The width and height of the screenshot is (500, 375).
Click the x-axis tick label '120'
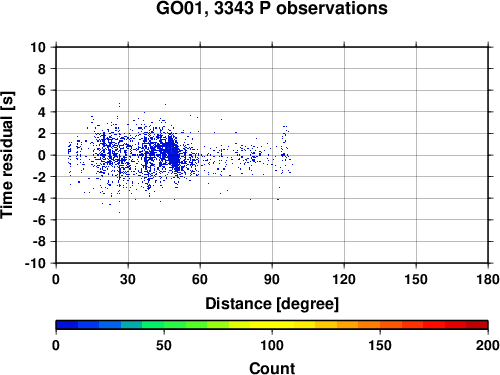click(x=344, y=279)
